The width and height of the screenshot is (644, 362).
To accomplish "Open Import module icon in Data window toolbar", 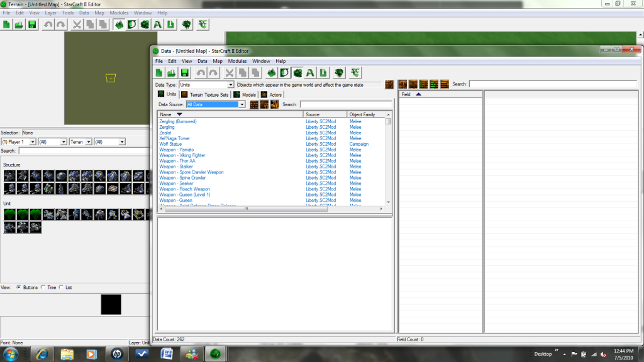I will 323,73.
